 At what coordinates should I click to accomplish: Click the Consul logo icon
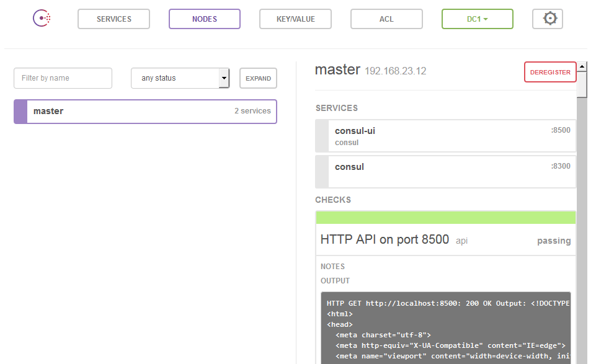[x=41, y=18]
